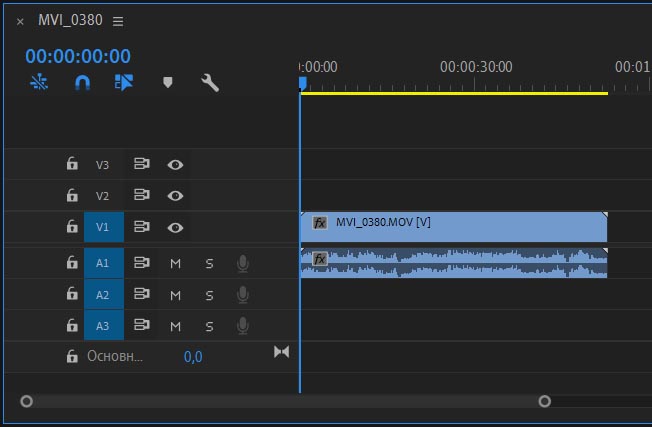Toggle sync lock for A3
Screen dimensions: 652x427
(141, 325)
